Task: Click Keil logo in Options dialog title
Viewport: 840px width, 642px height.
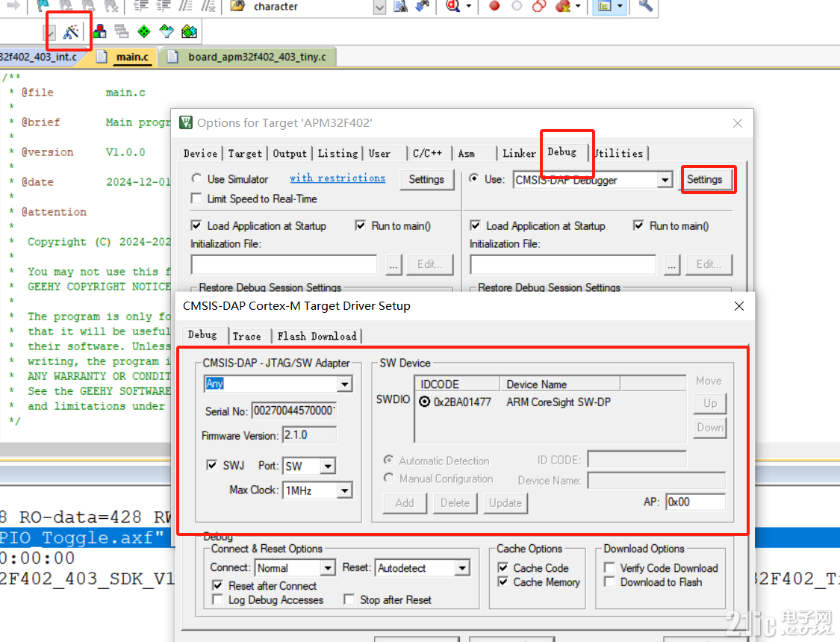Action: [x=186, y=122]
